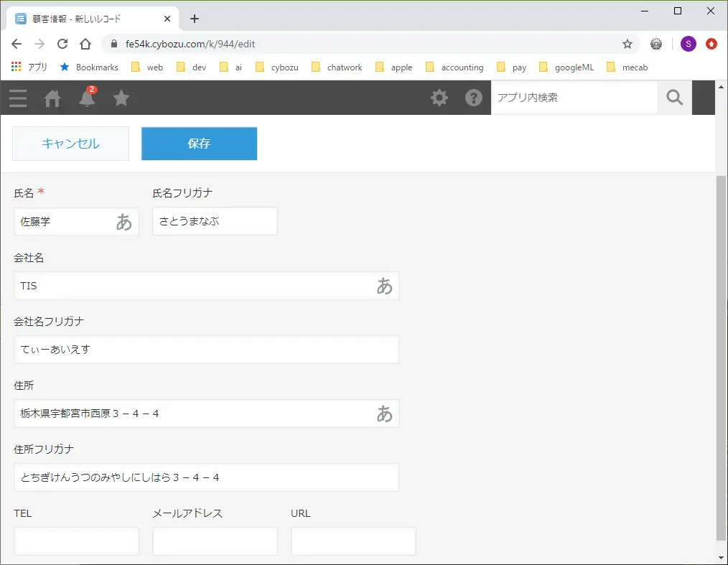Open the mecab bookmark folder
Viewport: 728px width, 565px height.
click(627, 67)
